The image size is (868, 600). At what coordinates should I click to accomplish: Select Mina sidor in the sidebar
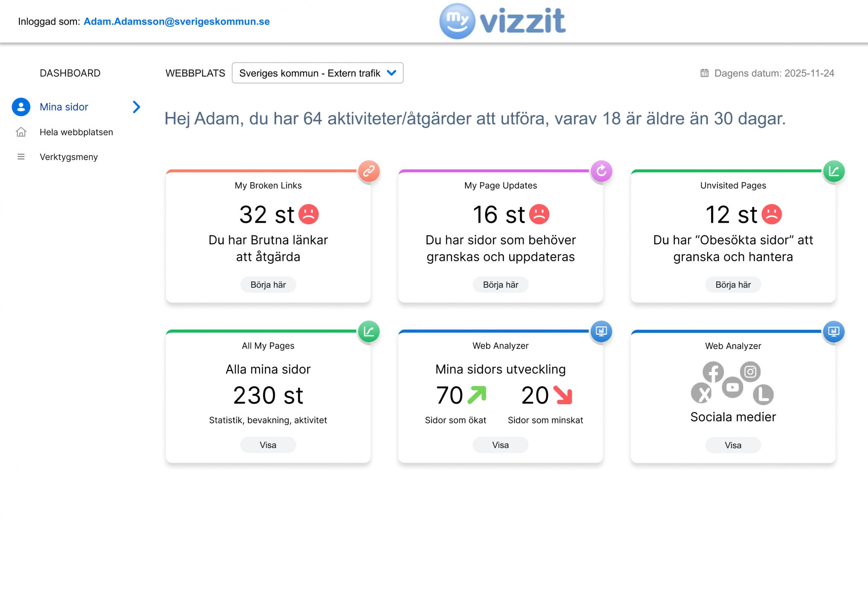point(64,107)
